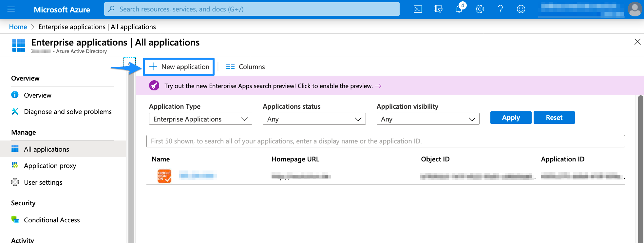The width and height of the screenshot is (644, 243).
Task: Click the Enterprise applications grid icon in the header
Action: pyautogui.click(x=19, y=45)
